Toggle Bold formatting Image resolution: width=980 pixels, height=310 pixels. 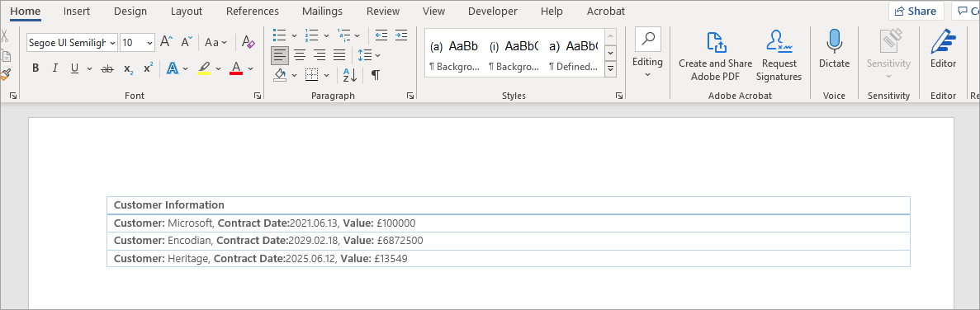pyautogui.click(x=36, y=68)
